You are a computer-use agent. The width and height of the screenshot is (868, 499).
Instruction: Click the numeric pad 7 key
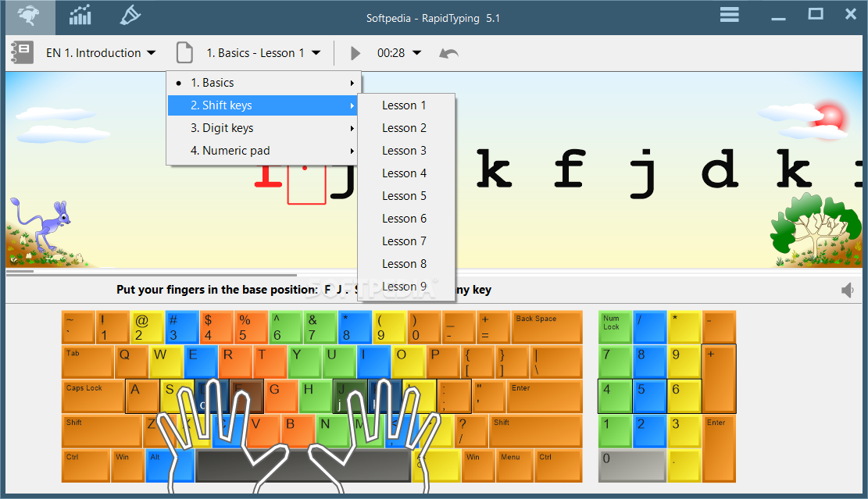click(x=615, y=362)
